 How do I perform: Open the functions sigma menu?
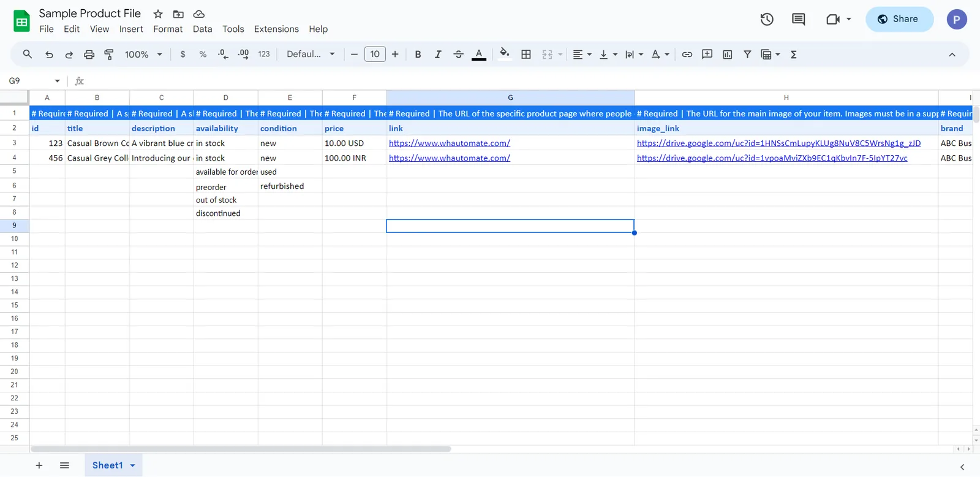[x=794, y=54]
